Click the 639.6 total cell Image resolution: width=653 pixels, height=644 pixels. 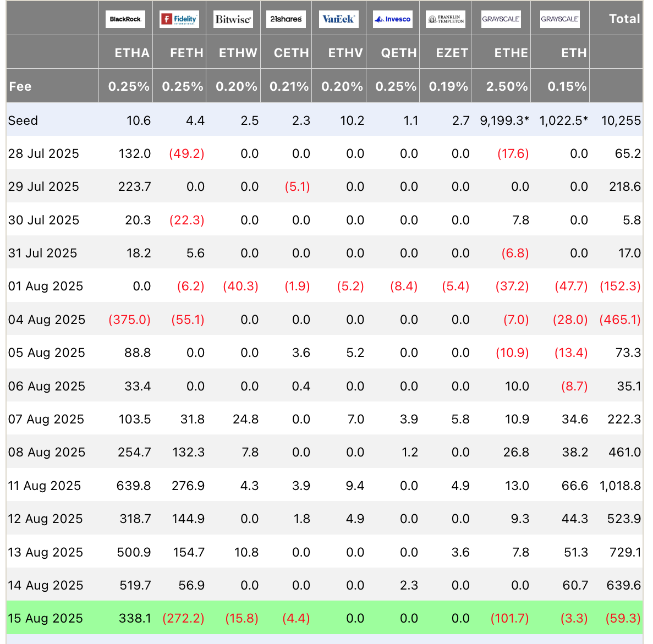(x=624, y=585)
